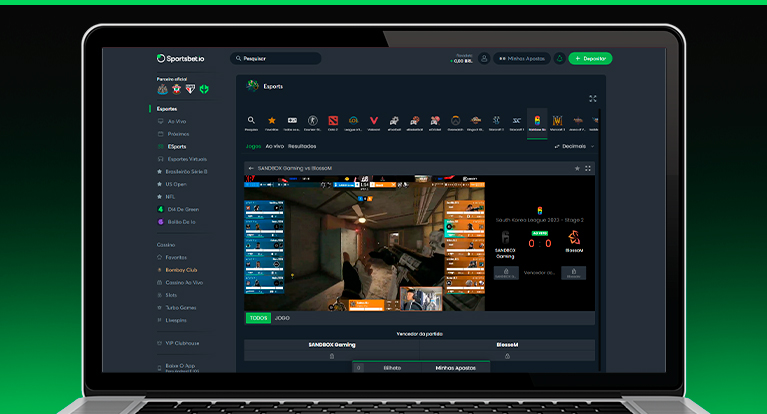Viewport: 767px width, 414px height.
Task: Switch to the Ao vivo tab
Action: (x=274, y=146)
